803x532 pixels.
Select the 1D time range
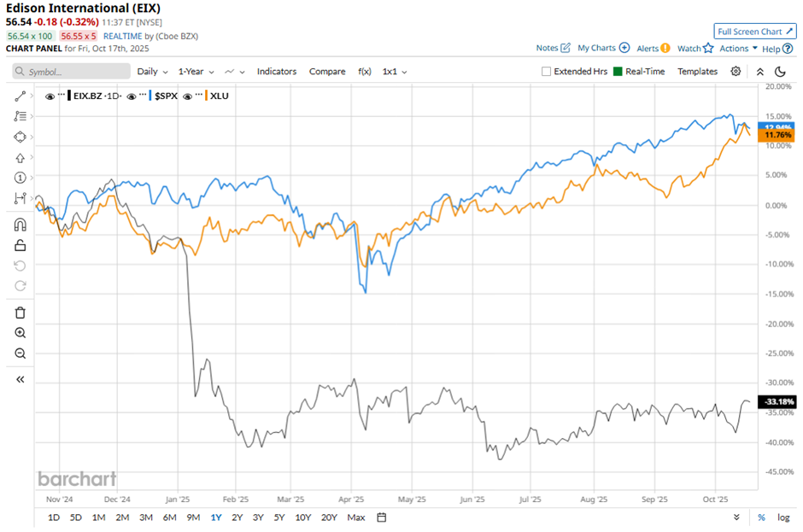pos(54,517)
